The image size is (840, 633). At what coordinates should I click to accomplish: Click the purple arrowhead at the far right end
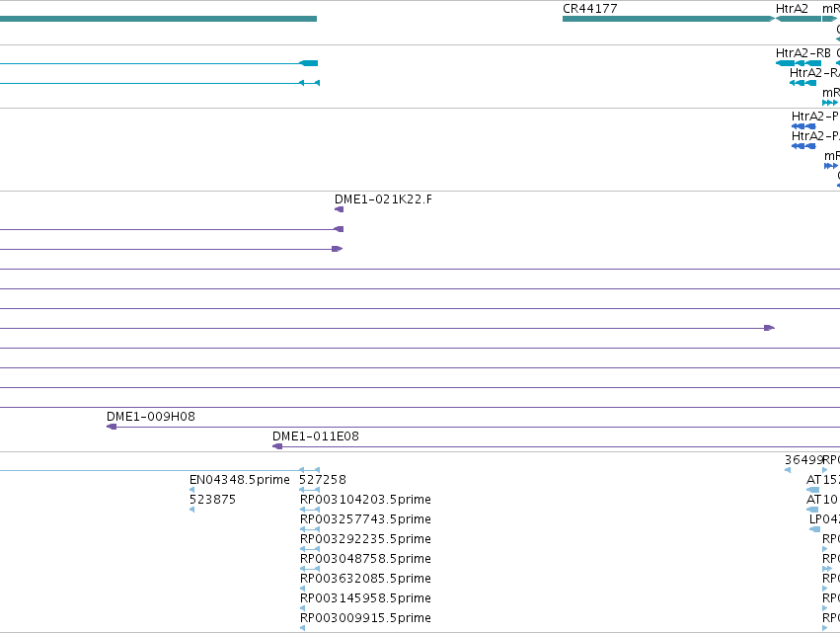(769, 328)
